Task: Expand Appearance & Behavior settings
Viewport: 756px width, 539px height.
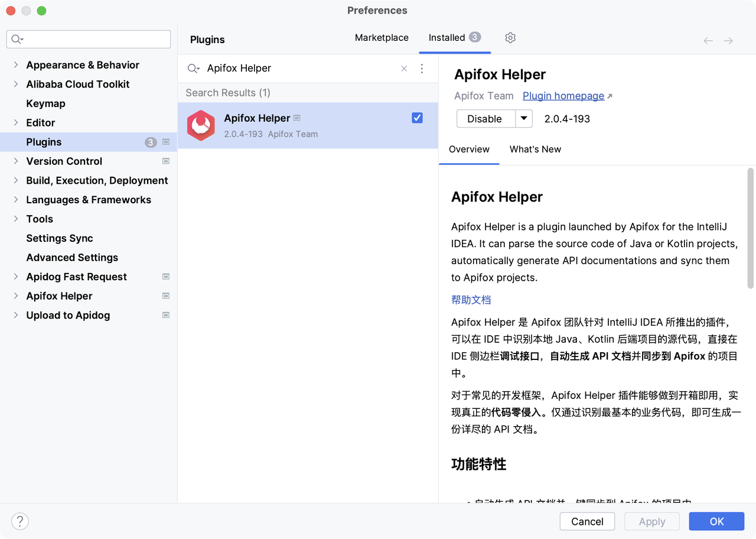Action: [15, 65]
